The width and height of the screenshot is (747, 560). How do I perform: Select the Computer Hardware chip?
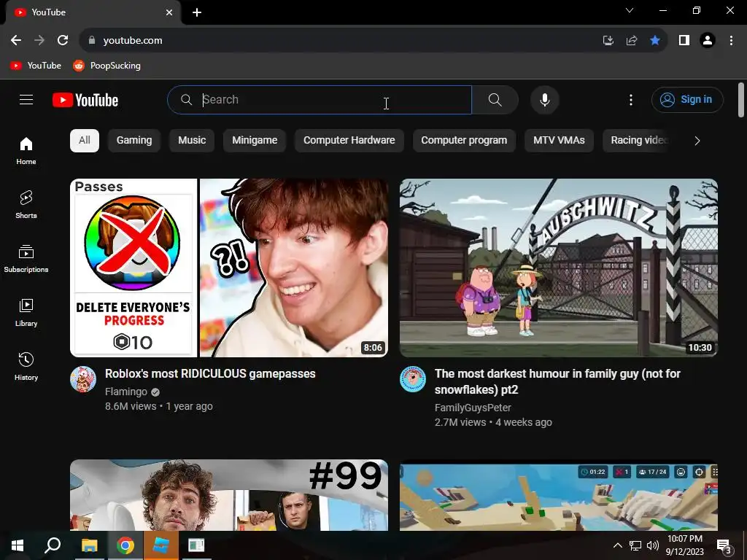coord(349,141)
